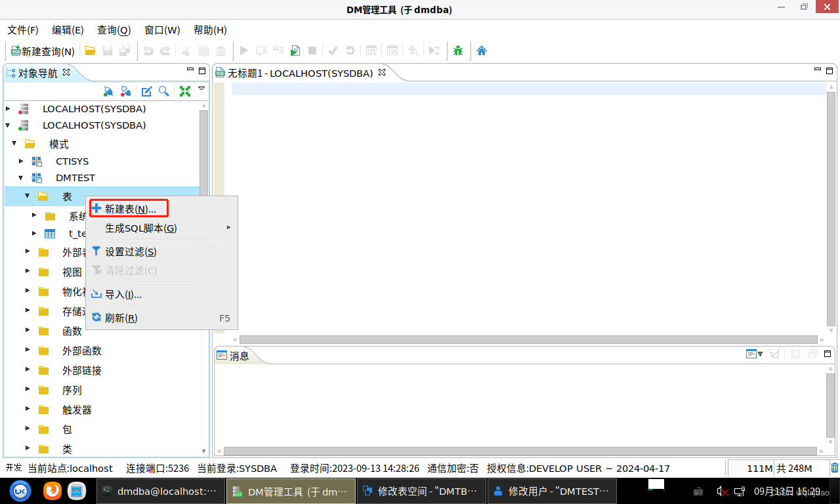Collapse the second LOCALHOST(SYSDBA) connection
Image resolution: width=840 pixels, height=504 pixels.
(8, 125)
